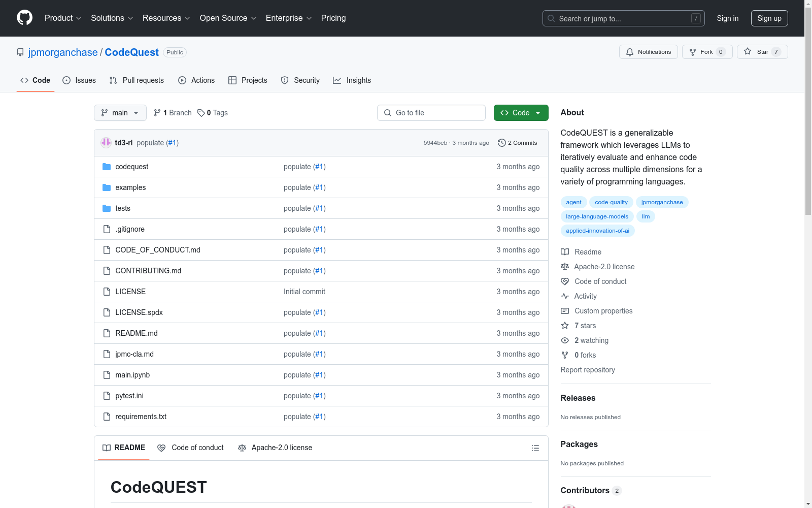This screenshot has height=508, width=812.
Task: Click the large-language-models topic tag
Action: 597,216
